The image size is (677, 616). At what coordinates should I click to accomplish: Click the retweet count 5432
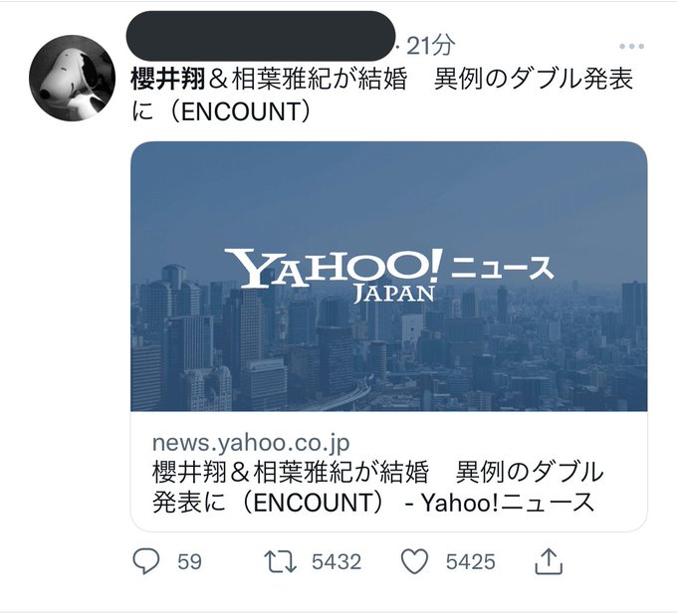click(337, 561)
